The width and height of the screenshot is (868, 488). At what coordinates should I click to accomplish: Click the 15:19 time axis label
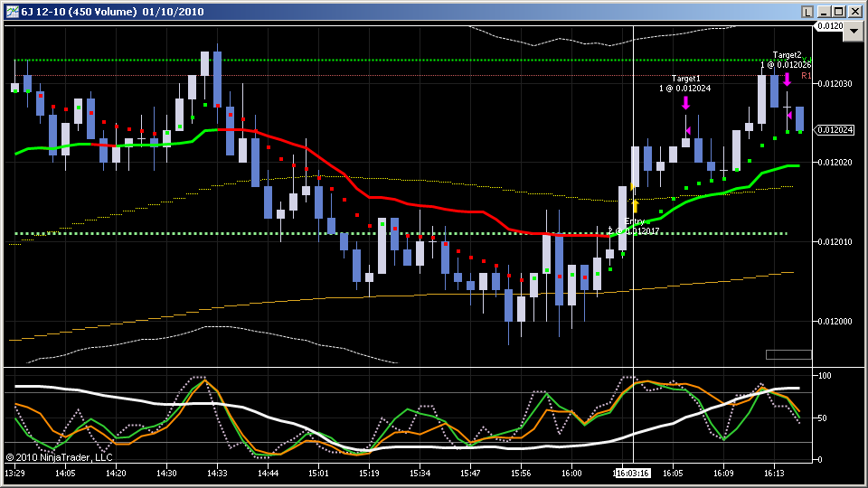point(369,473)
